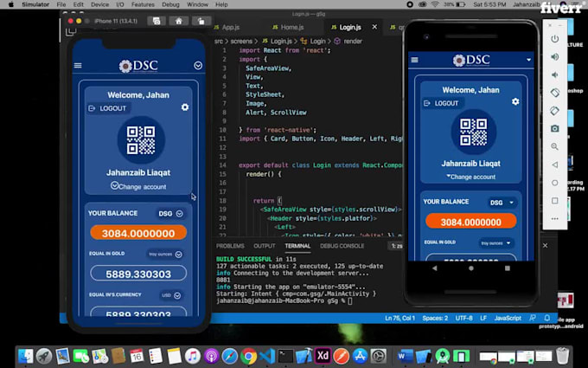Click iOS Simulator home toolbar button
The width and height of the screenshot is (588, 368).
tap(179, 21)
